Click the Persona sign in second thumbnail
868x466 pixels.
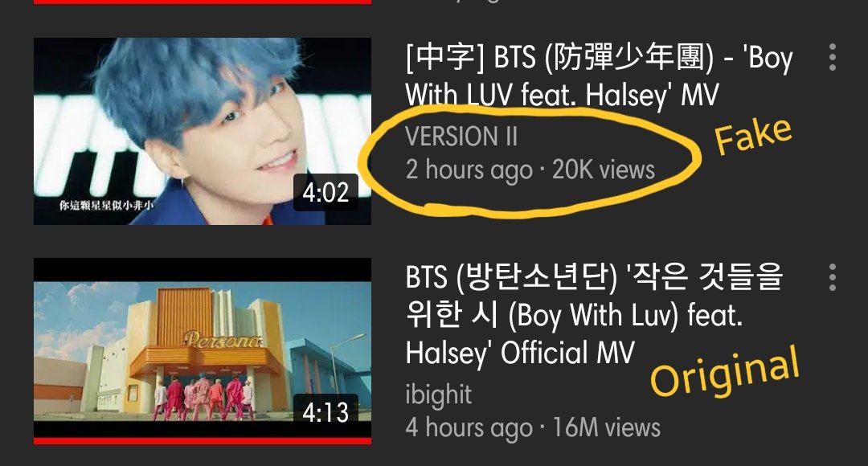tap(223, 339)
